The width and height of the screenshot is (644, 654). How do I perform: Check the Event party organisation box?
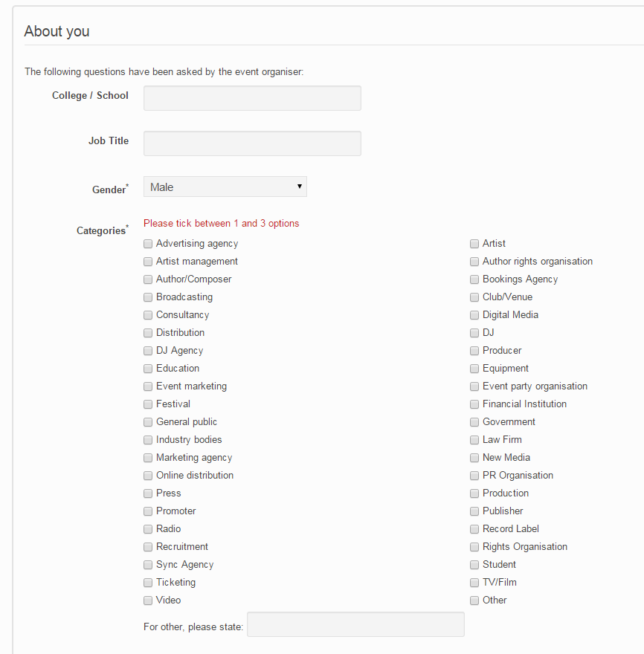[x=474, y=386]
